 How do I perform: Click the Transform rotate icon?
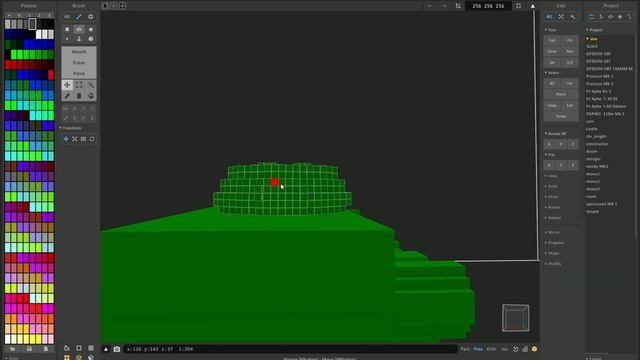point(92,139)
